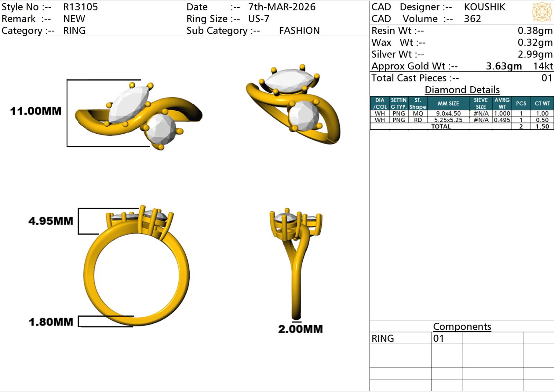554x392 pixels.
Task: Click the front-view ring band rendering
Action: pos(136,270)
